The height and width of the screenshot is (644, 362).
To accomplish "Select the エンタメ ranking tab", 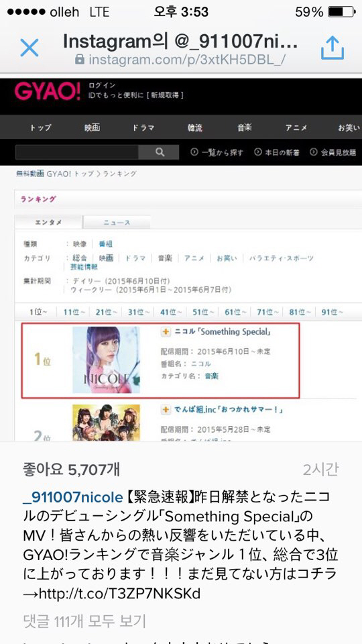I will (x=48, y=222).
